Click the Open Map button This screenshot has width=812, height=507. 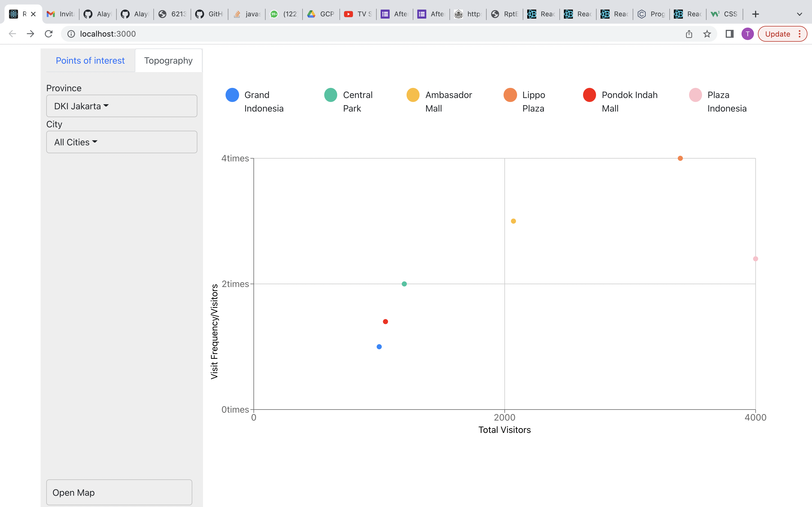click(119, 492)
